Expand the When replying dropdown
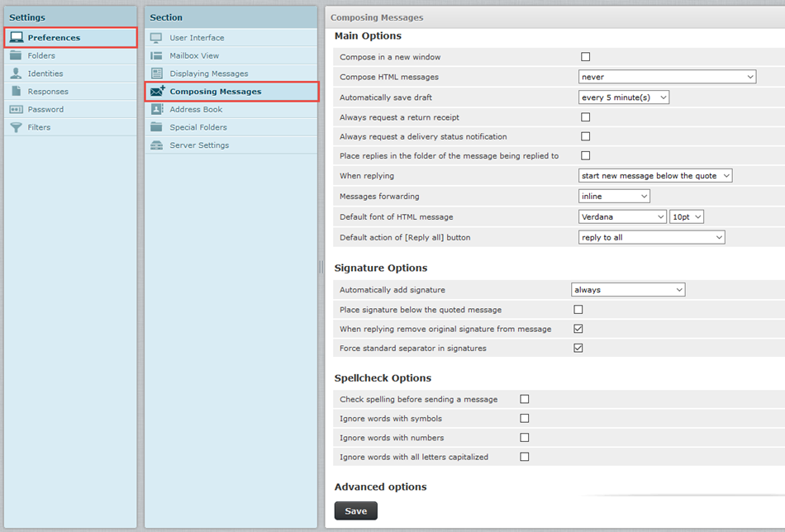This screenshot has height=532, width=785. 654,176
